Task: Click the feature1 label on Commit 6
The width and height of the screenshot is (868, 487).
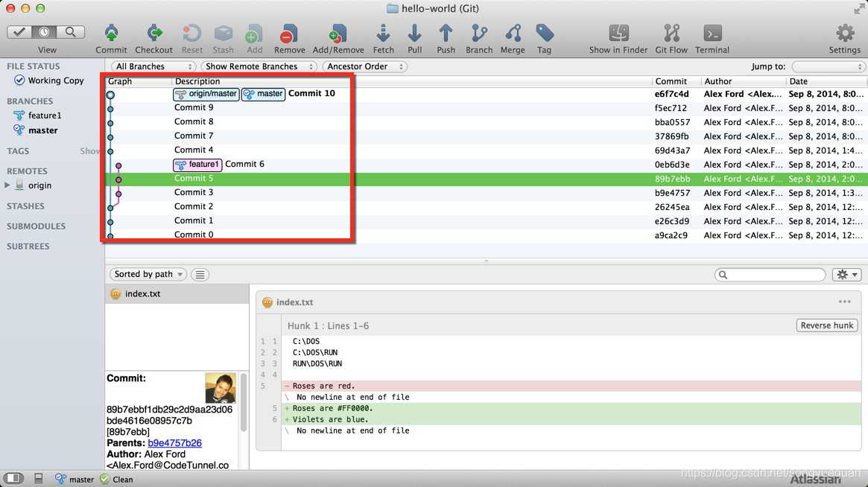Action: 197,165
